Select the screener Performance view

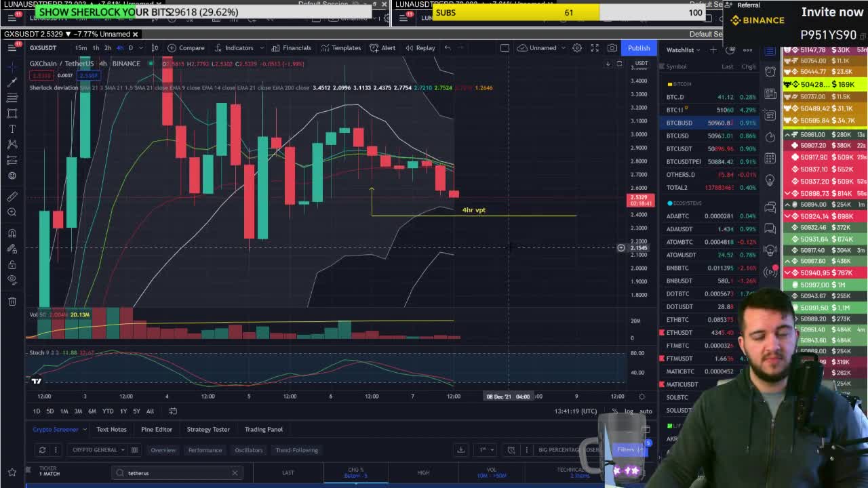click(x=205, y=449)
